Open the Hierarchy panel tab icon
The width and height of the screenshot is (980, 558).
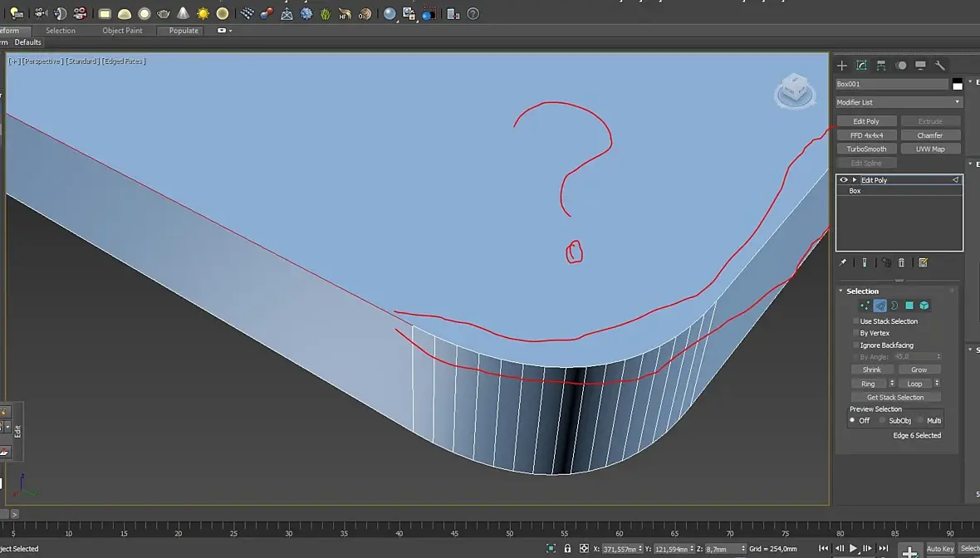point(881,65)
